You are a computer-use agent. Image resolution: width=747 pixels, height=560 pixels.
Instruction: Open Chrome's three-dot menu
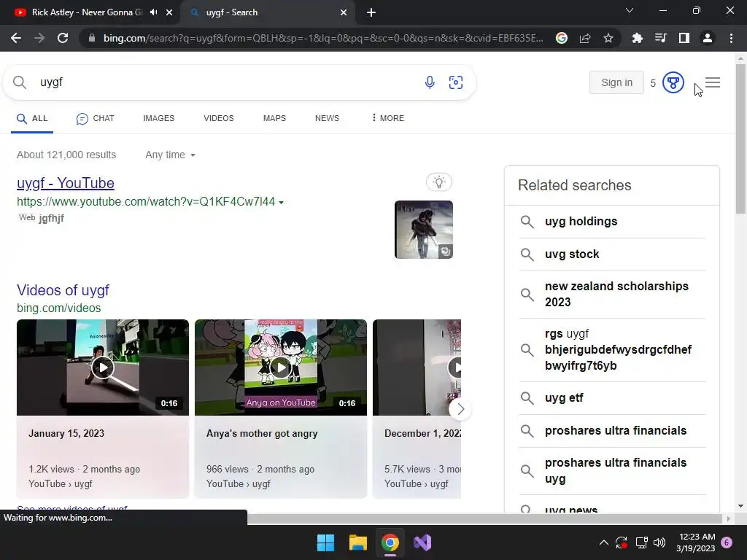click(731, 38)
